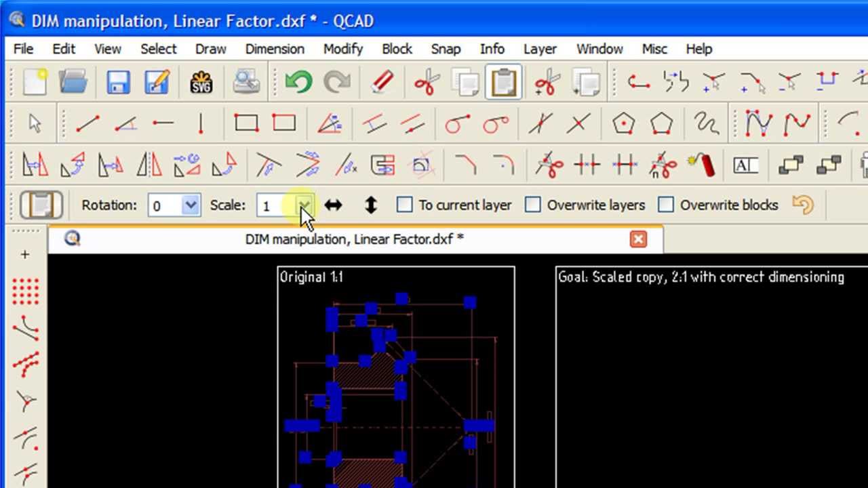Open the Modify menu
Screen dimensions: 868x488
pos(343,49)
